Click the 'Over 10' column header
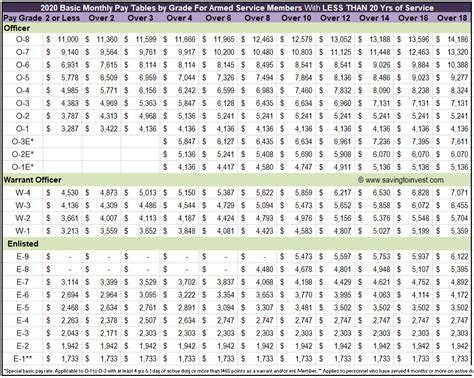Image resolution: width=474 pixels, height=378 pixels. (x=296, y=18)
